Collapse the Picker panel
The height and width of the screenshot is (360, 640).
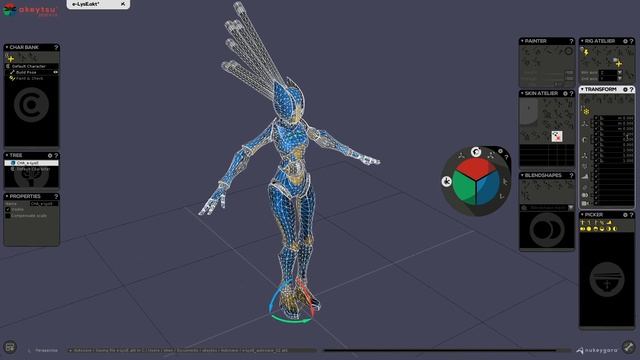click(582, 214)
